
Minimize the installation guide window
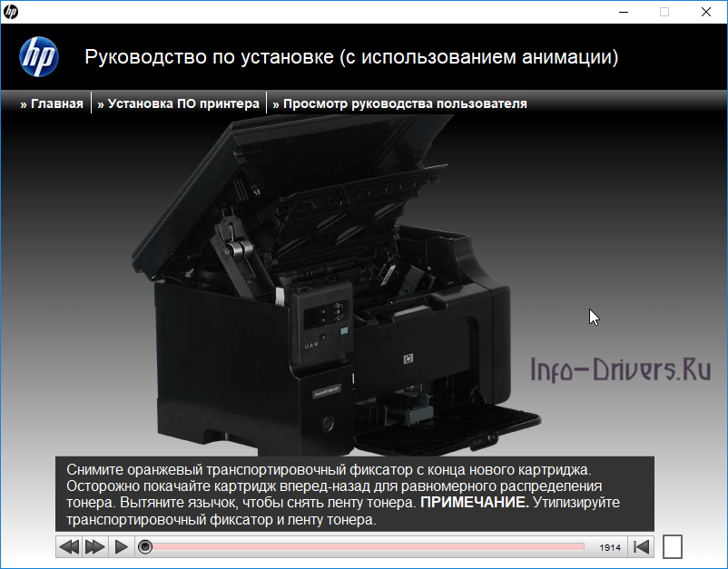tap(624, 12)
